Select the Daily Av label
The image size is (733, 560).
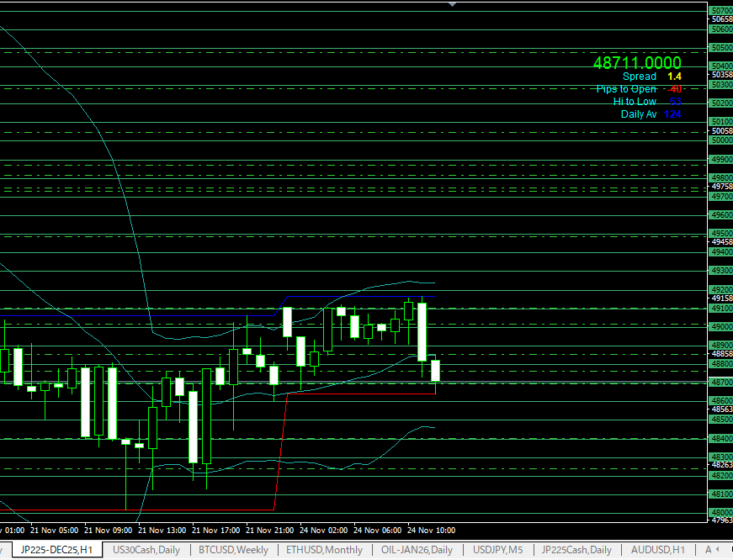(638, 114)
